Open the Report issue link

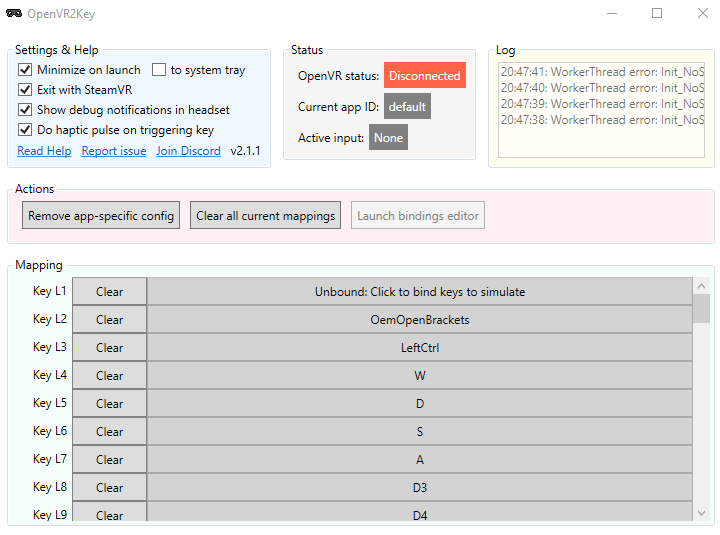(114, 151)
